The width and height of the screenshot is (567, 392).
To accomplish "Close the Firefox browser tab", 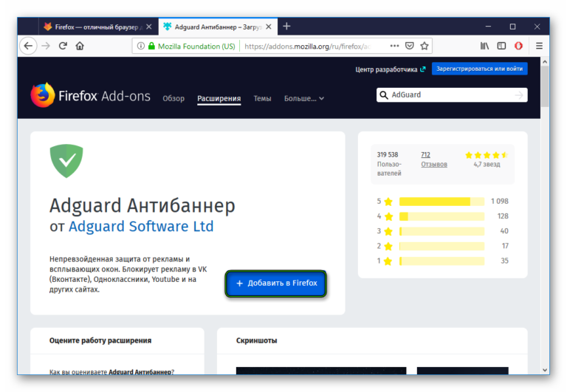I will pyautogui.click(x=149, y=27).
